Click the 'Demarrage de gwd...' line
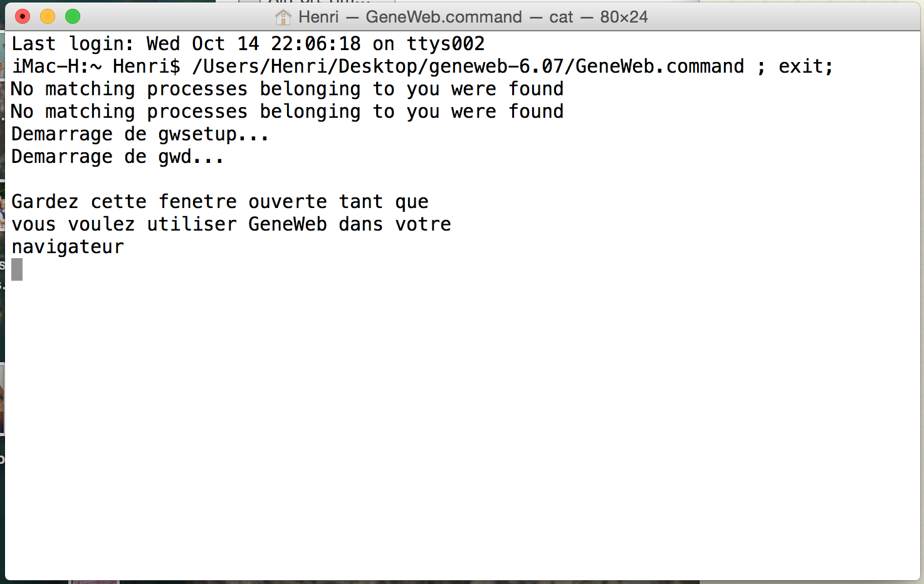The height and width of the screenshot is (584, 924). [x=117, y=157]
